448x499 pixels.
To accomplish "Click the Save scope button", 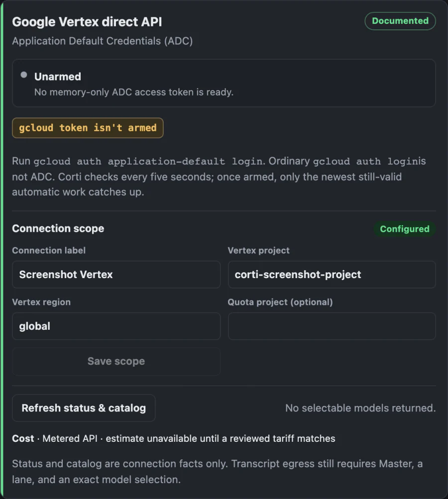I will (116, 361).
